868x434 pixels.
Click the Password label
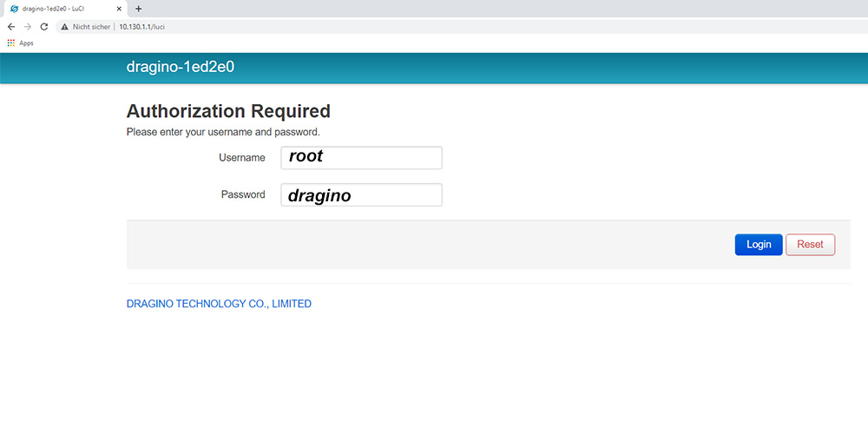(x=243, y=194)
